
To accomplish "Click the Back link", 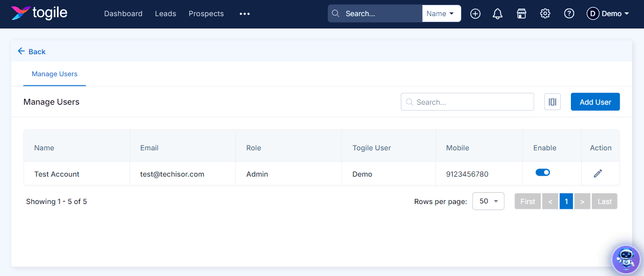I will point(37,52).
